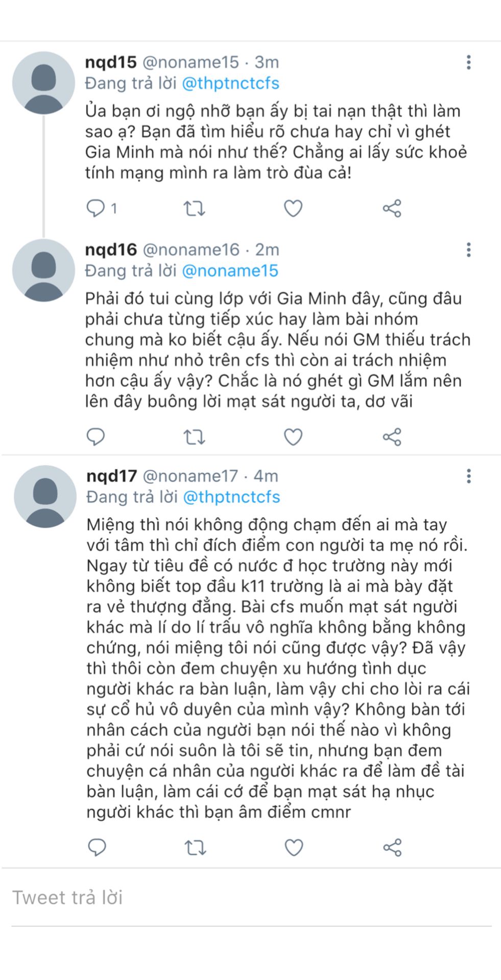Retweet nqd16's tweet

tap(194, 437)
